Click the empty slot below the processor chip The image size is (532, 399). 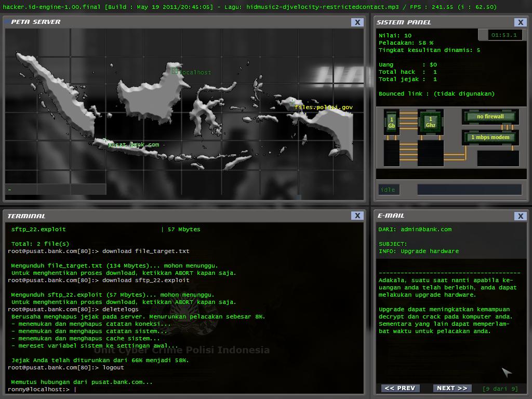coord(430,153)
